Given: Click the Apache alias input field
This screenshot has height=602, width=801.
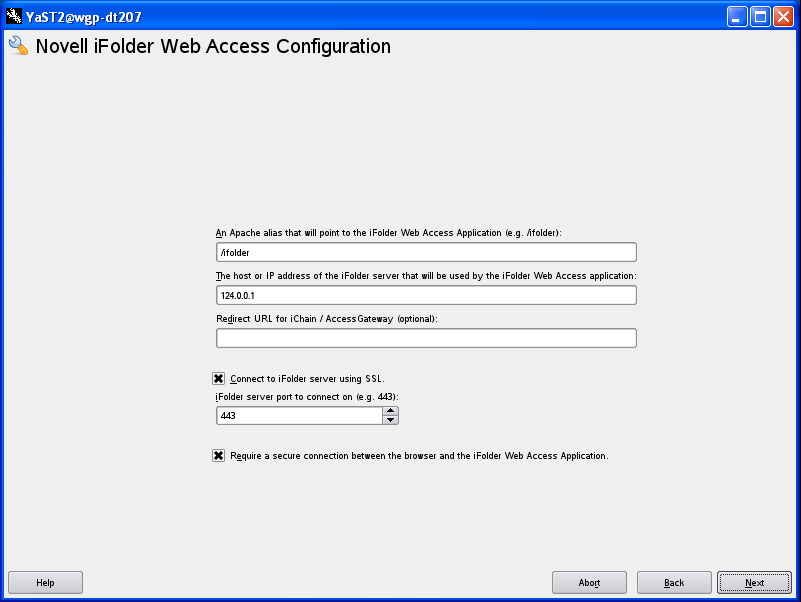Looking at the screenshot, I should coord(426,252).
